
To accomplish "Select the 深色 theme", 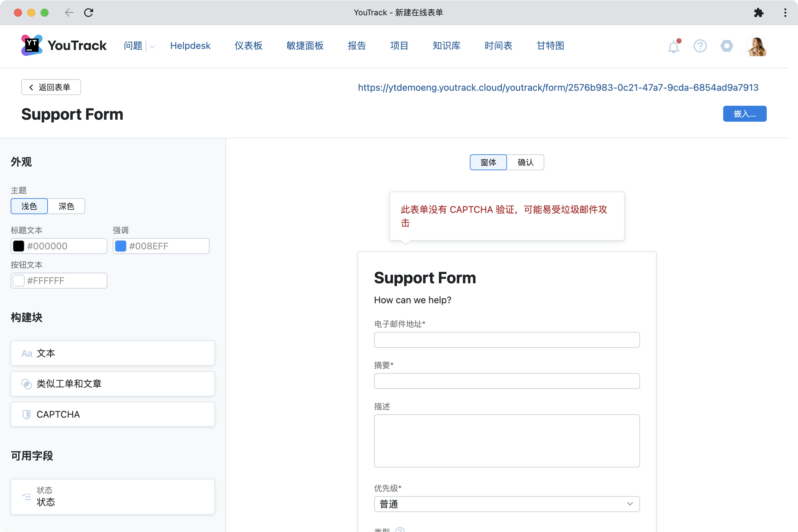I will pos(66,206).
